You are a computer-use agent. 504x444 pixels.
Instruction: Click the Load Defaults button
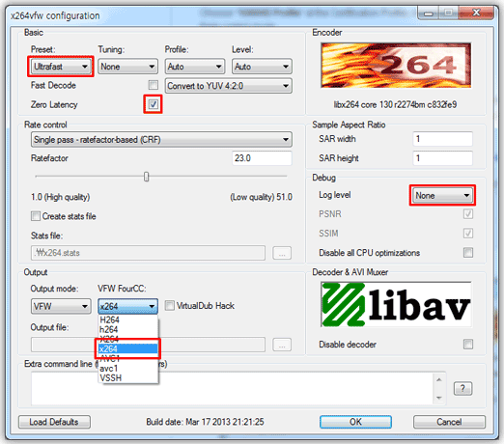tap(54, 422)
